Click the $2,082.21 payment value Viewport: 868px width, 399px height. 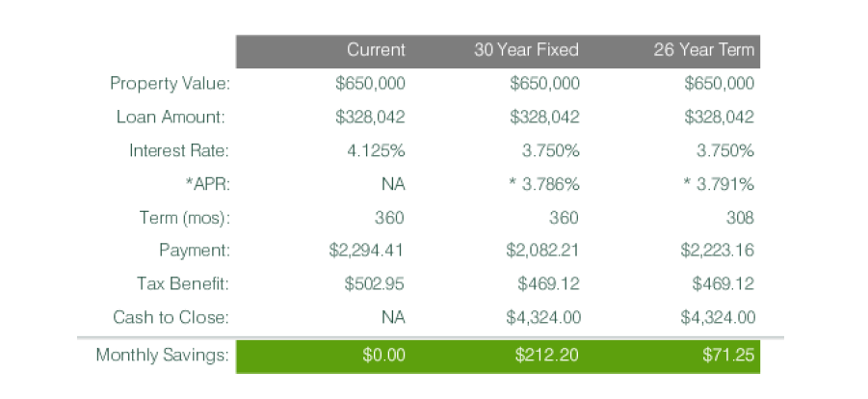pos(542,251)
